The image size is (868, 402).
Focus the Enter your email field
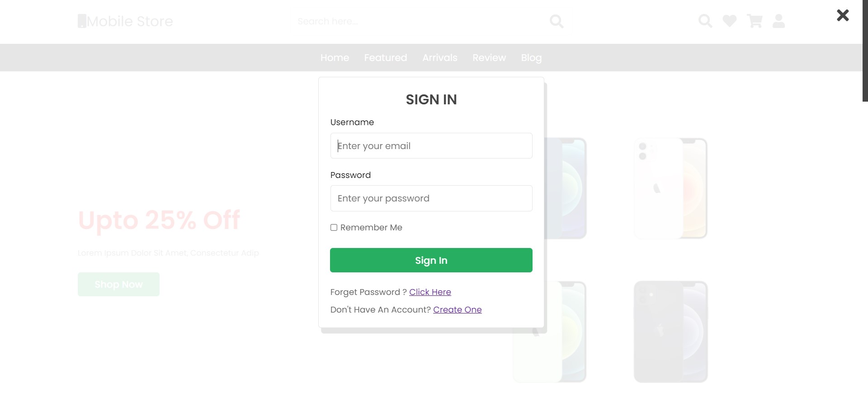click(431, 145)
